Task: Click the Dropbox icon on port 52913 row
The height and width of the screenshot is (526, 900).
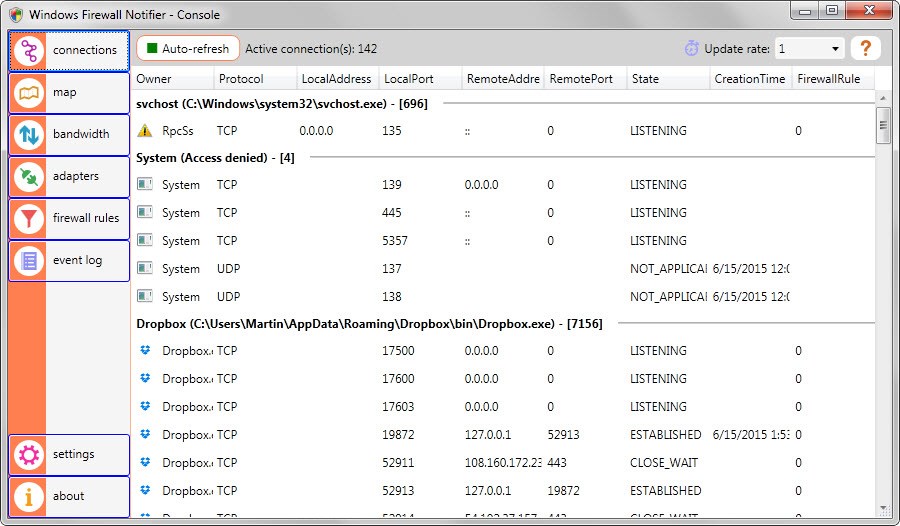Action: coord(145,490)
